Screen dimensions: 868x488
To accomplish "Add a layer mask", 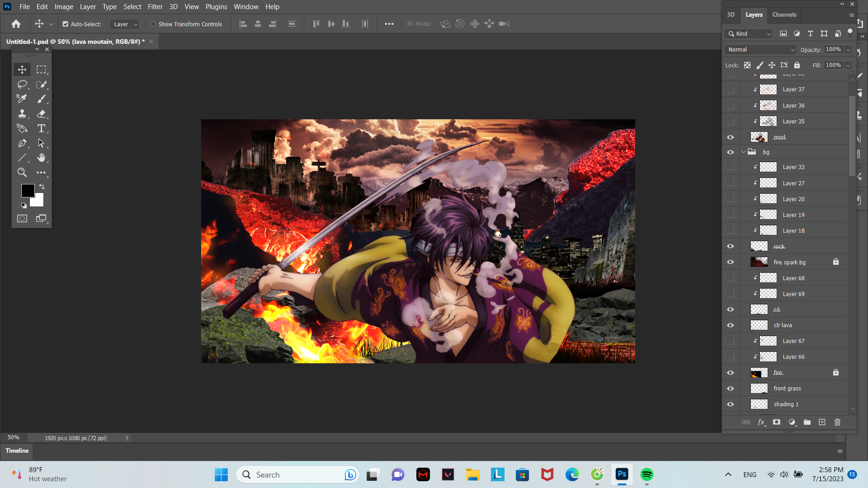I will pos(777,422).
